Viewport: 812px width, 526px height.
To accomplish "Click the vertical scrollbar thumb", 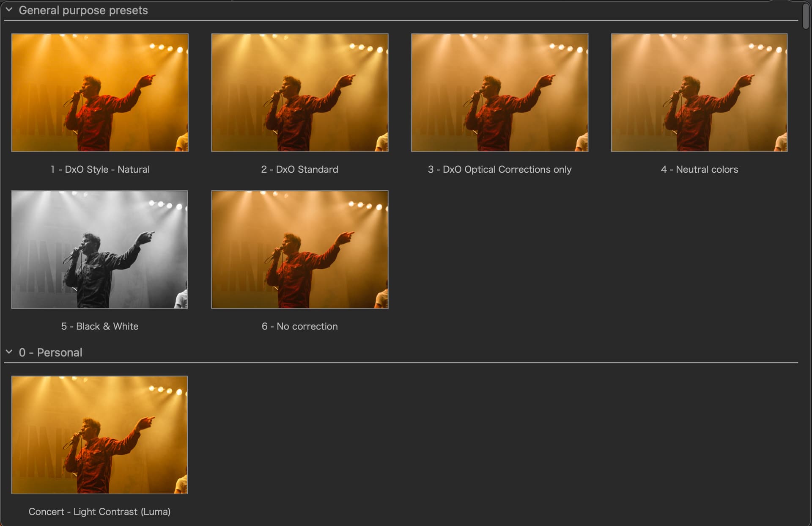I will (x=806, y=16).
